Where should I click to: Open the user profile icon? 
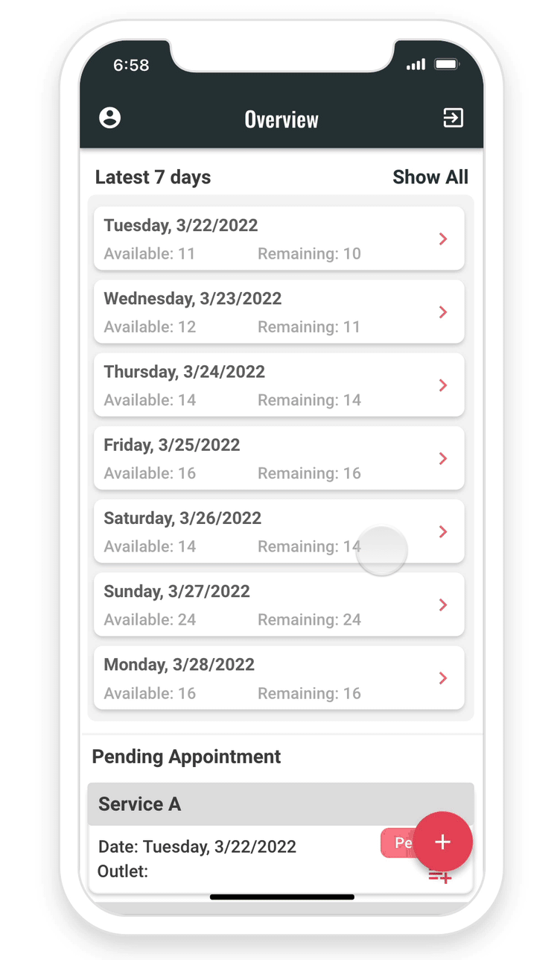pos(110,118)
